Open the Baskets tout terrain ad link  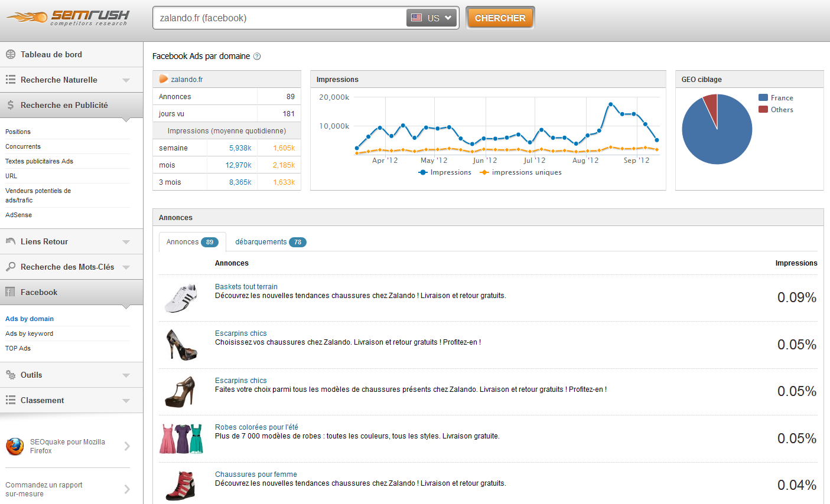click(x=246, y=287)
